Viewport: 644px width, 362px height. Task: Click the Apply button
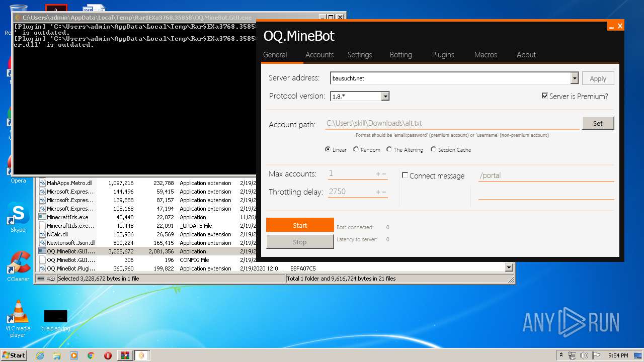click(x=598, y=78)
